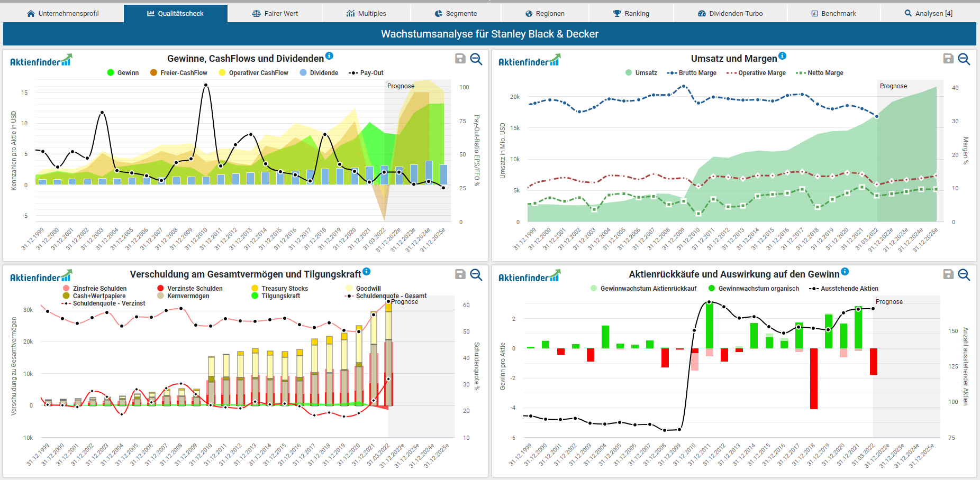Hide Goodwill series in debt chart

coord(368,289)
